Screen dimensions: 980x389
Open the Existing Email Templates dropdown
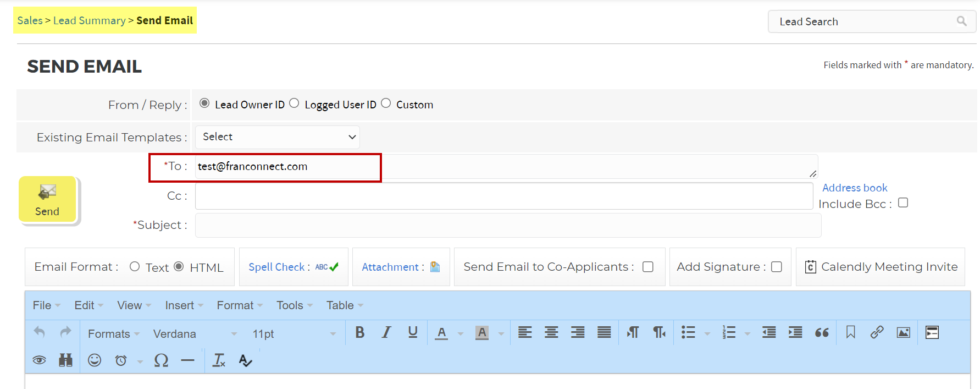[278, 137]
